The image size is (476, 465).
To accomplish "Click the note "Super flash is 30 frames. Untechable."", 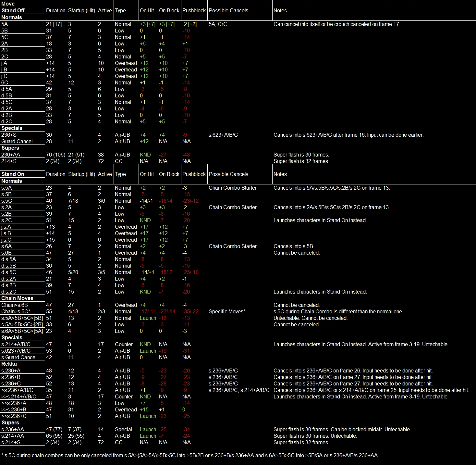I will (315, 436).
